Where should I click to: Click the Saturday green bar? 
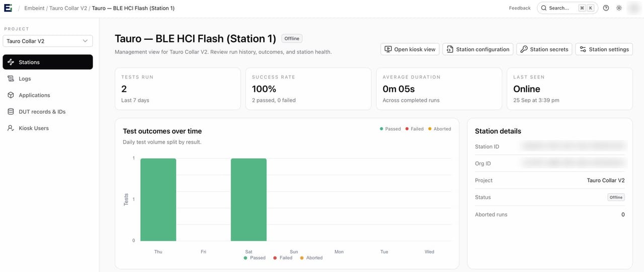pyautogui.click(x=249, y=200)
